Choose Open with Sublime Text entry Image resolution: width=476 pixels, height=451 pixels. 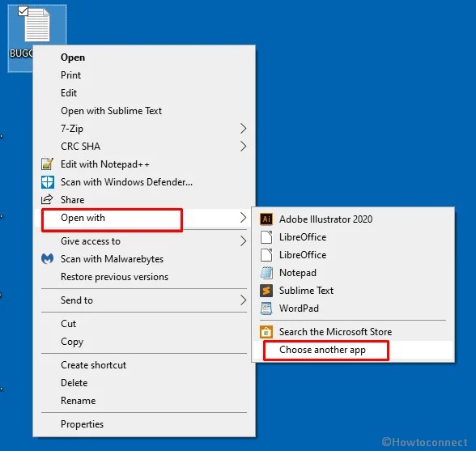point(144,111)
